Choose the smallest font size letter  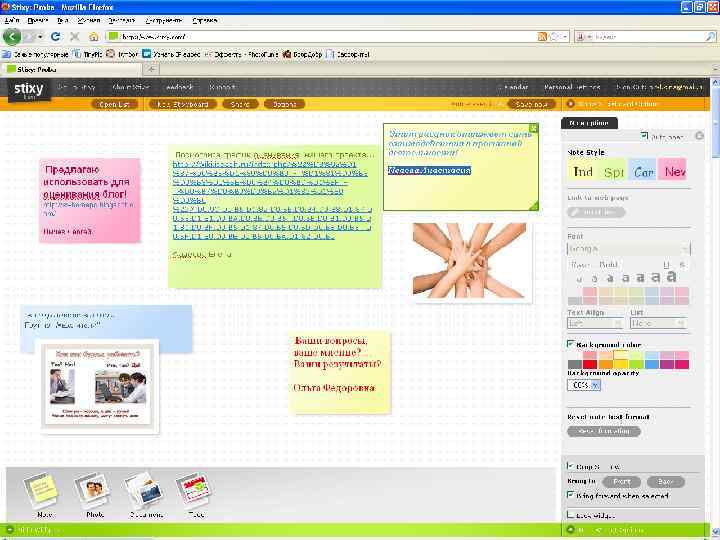coord(579,279)
